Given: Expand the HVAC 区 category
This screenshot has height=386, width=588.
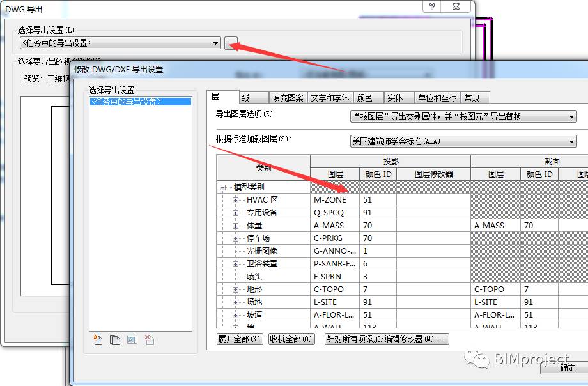Looking at the screenshot, I should pos(235,200).
